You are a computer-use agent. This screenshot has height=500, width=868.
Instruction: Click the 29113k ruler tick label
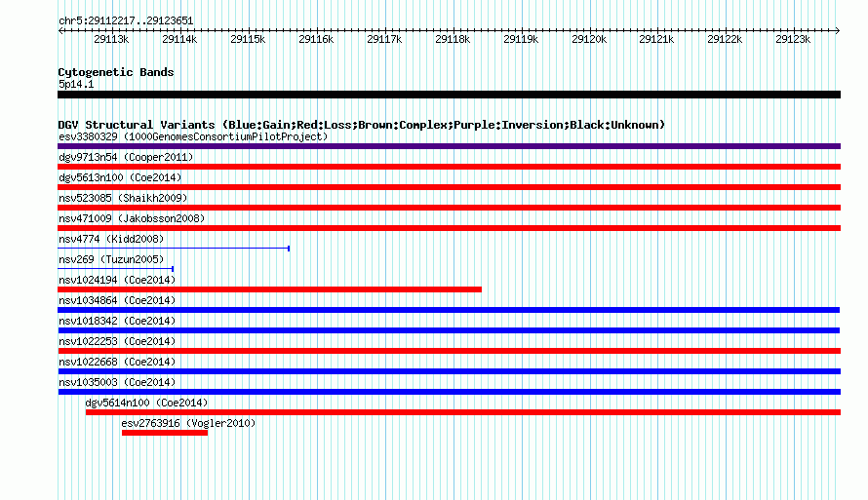click(x=111, y=39)
